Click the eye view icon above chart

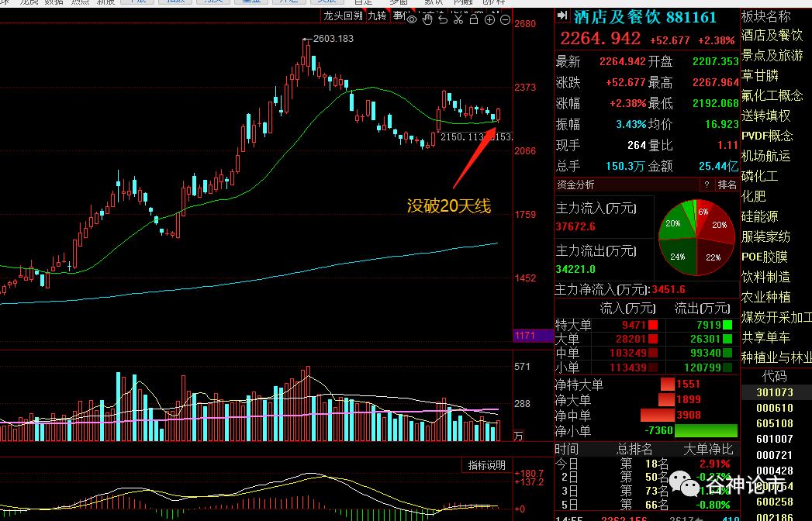click(412, 19)
